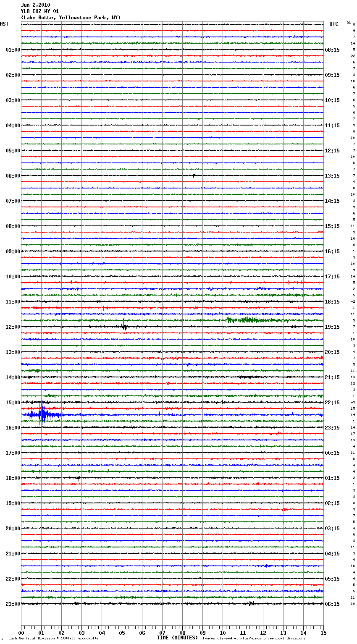
Task: Select the MST time label "06:00"
Action: [13, 176]
